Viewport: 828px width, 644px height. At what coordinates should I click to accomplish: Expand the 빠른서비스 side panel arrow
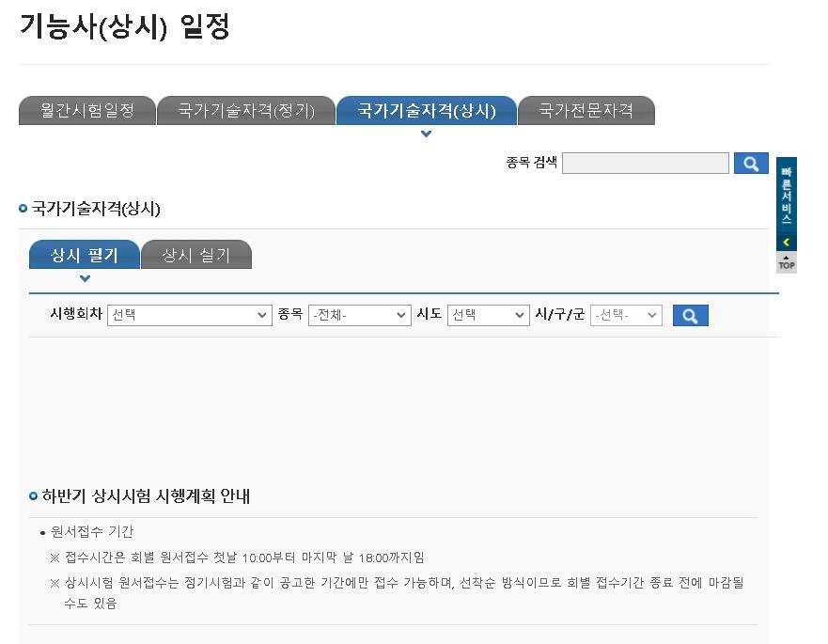(x=787, y=243)
